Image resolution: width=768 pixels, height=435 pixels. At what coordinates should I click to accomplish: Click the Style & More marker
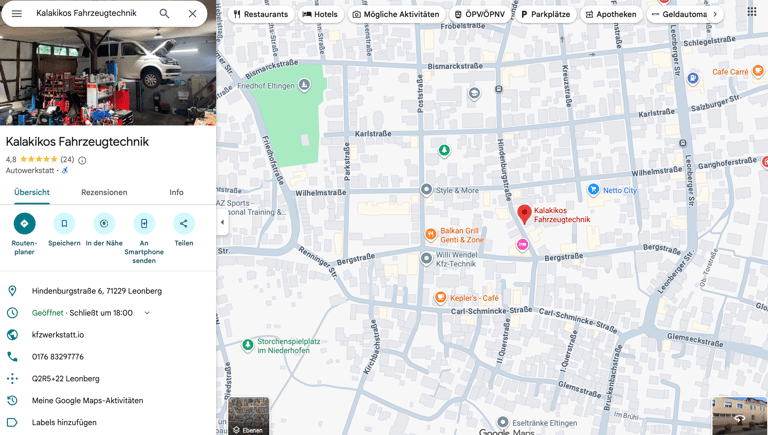point(426,190)
